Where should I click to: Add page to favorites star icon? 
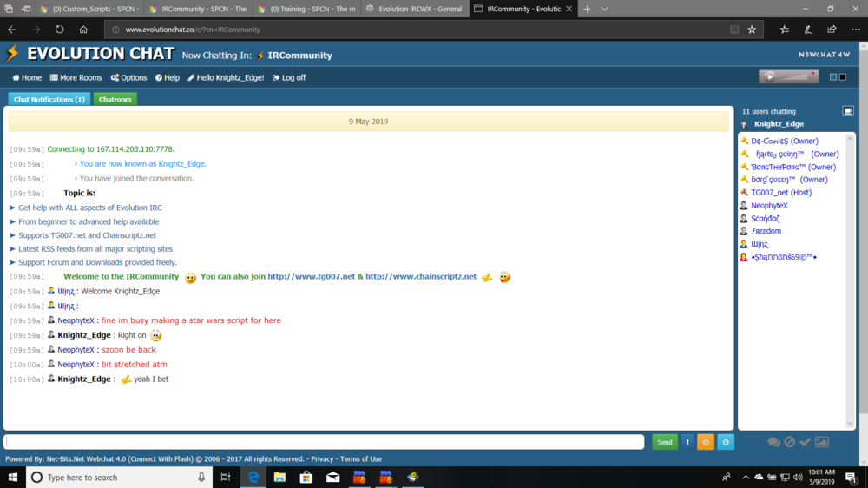pyautogui.click(x=752, y=30)
